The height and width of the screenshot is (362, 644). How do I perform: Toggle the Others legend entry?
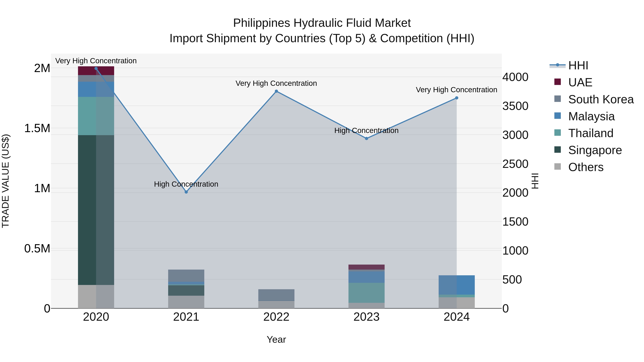(579, 167)
